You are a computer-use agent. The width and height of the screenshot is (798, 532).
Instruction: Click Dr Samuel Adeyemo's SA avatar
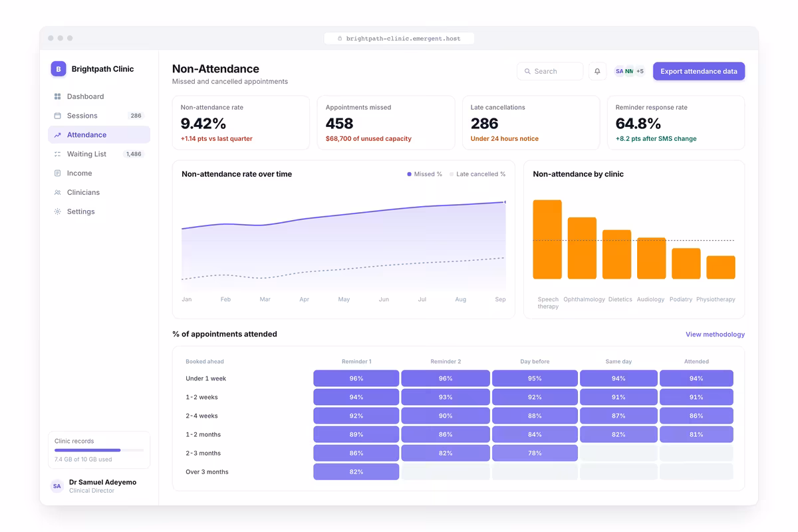[x=57, y=486]
